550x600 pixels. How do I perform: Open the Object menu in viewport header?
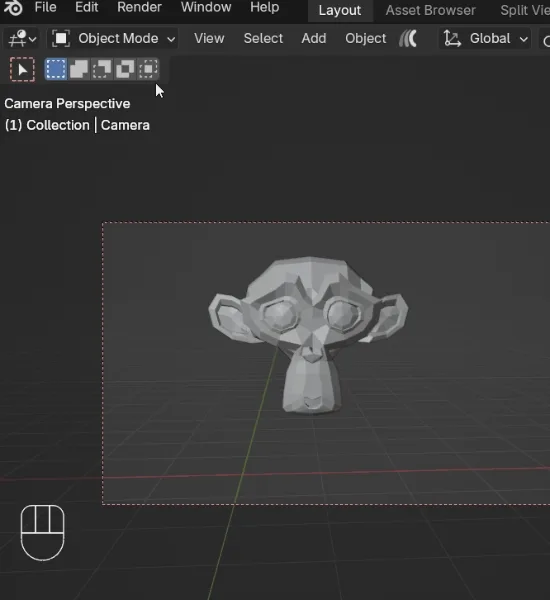(366, 38)
